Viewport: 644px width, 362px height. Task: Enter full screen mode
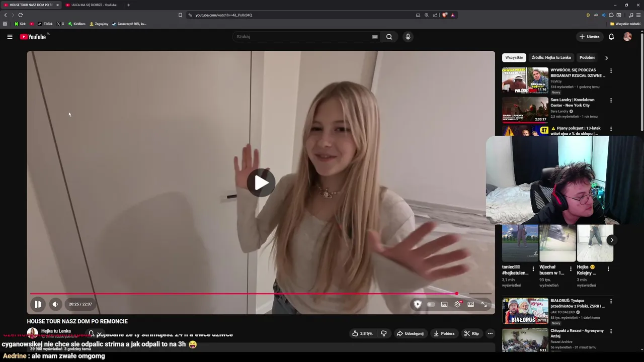coord(484,304)
